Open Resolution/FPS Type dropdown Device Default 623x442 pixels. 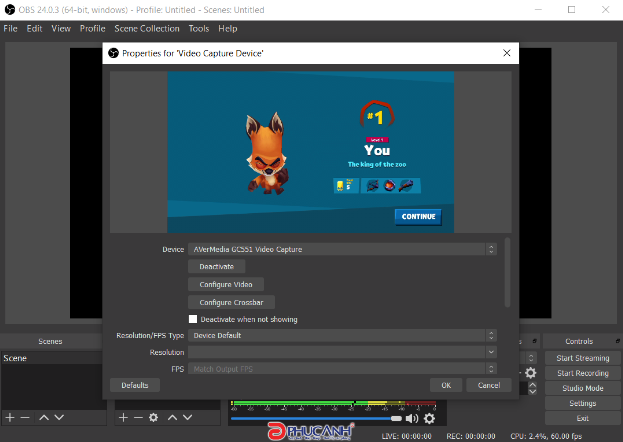[342, 335]
